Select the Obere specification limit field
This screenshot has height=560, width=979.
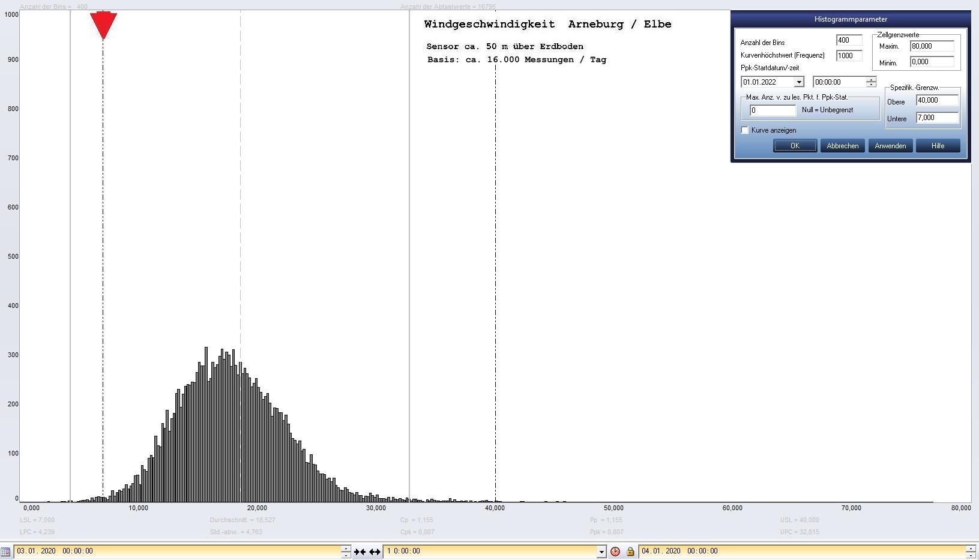936,100
